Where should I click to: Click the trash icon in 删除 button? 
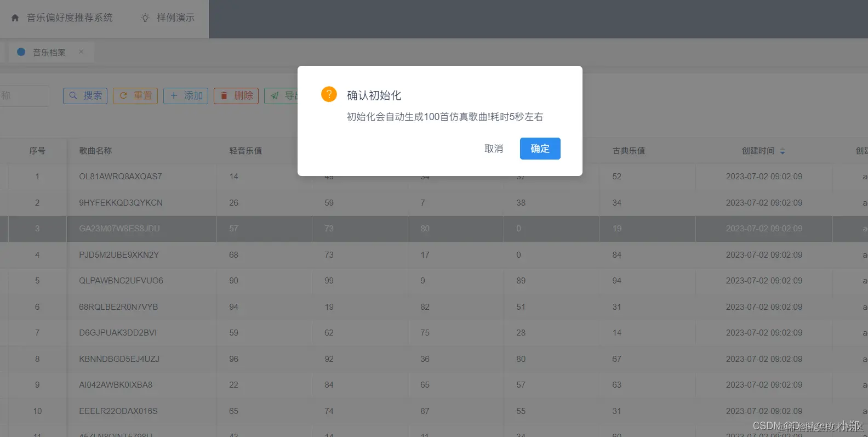point(224,95)
